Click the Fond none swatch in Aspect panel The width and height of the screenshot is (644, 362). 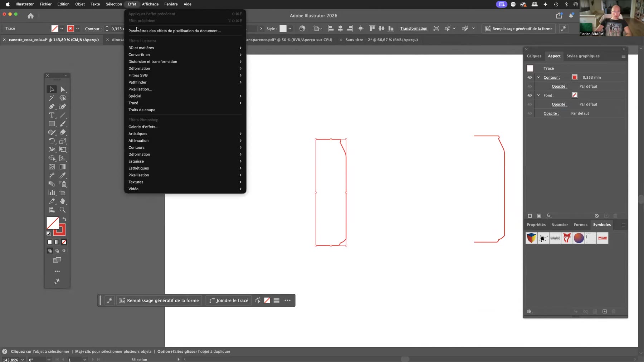575,95
